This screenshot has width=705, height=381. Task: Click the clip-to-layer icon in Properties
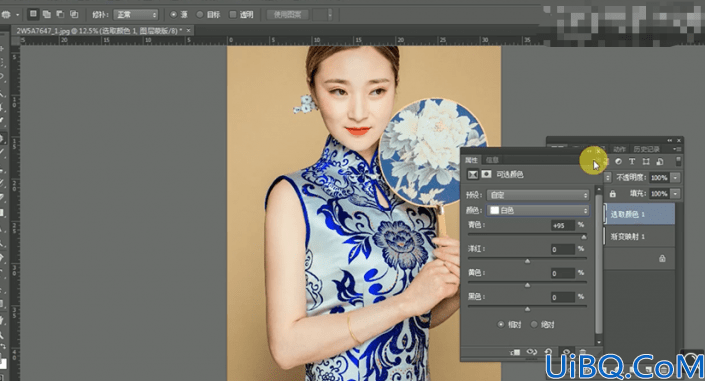pyautogui.click(x=516, y=352)
